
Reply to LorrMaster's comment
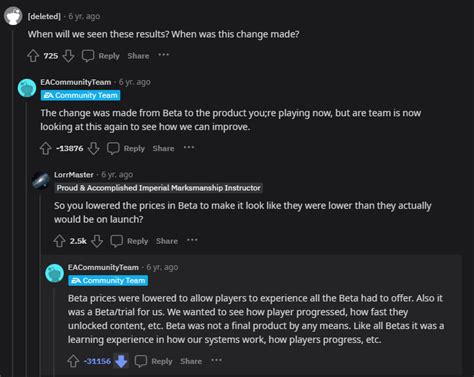pyautogui.click(x=129, y=241)
